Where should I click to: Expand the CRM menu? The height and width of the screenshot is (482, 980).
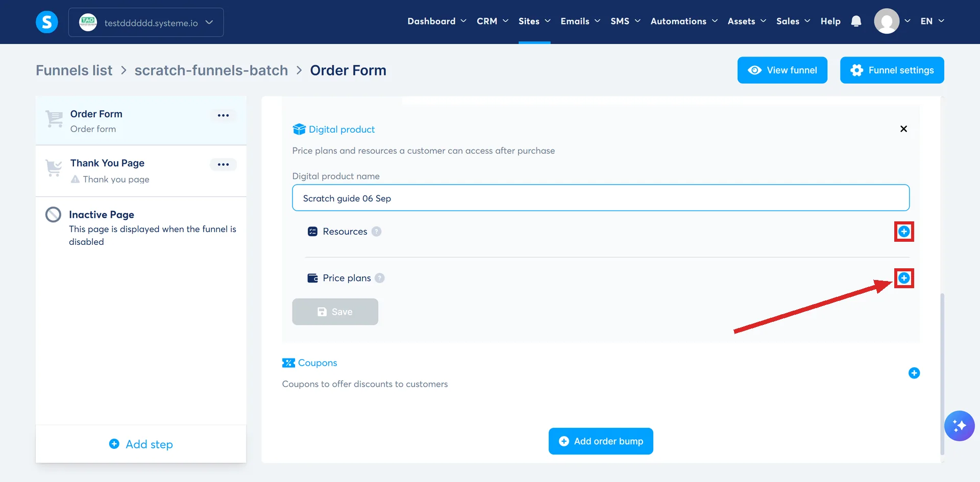[493, 21]
